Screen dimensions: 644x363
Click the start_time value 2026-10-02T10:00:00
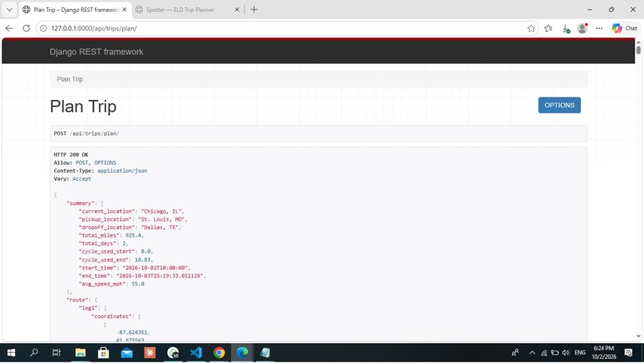[x=155, y=268]
